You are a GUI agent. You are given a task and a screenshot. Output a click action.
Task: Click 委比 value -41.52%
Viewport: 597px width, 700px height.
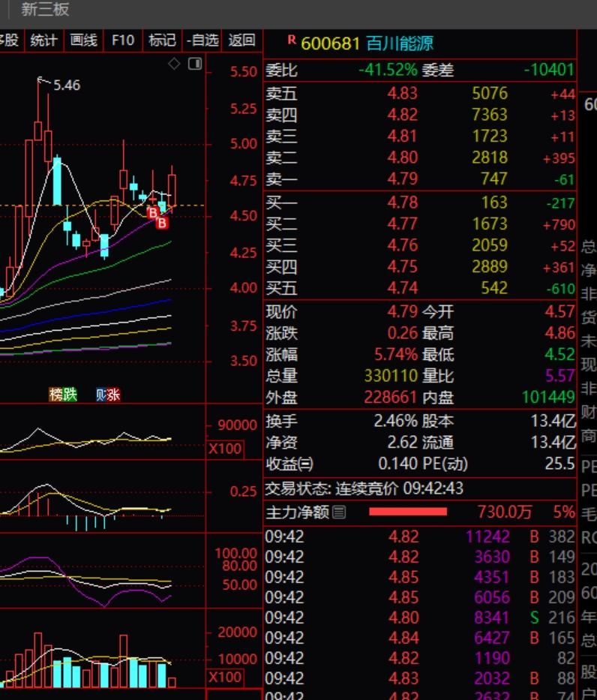[388, 70]
